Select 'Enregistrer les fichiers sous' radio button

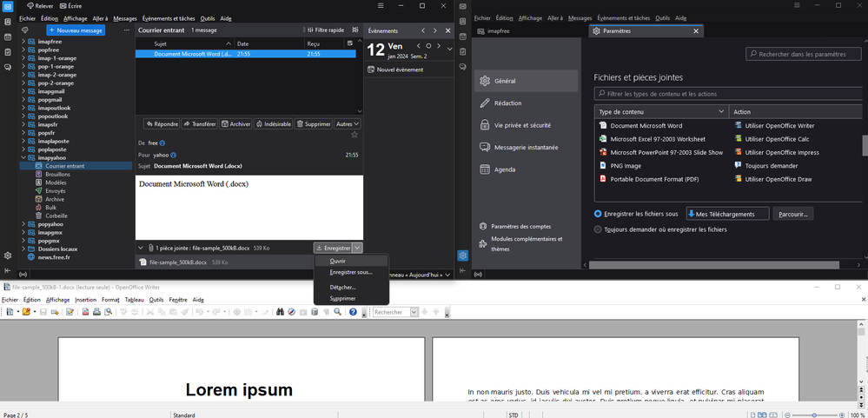(x=598, y=214)
